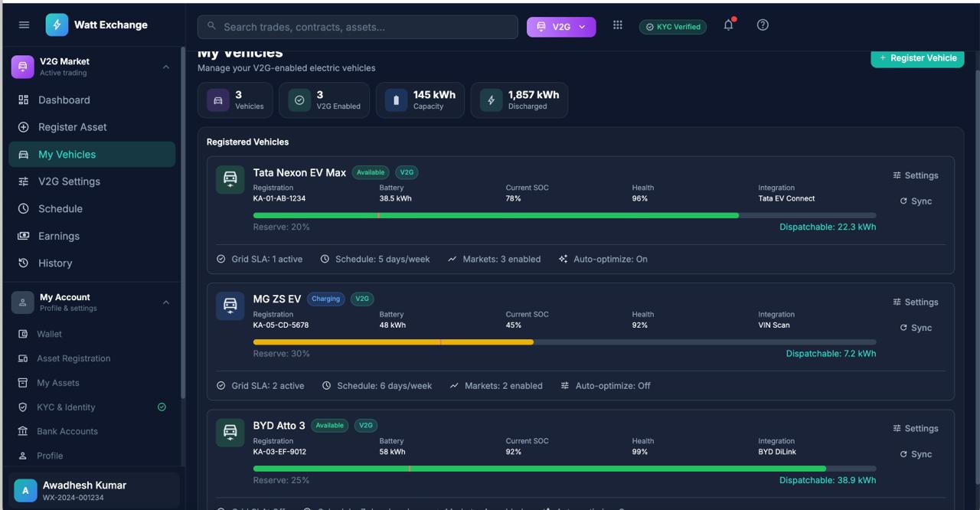Open the apps grid icon
Screen dimensions: 980x510
(x=617, y=25)
